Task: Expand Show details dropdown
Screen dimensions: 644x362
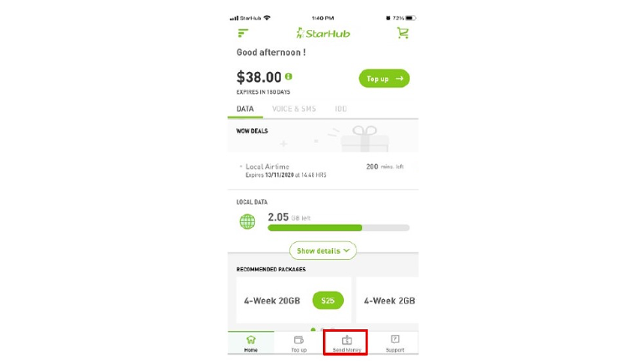Action: tap(323, 251)
